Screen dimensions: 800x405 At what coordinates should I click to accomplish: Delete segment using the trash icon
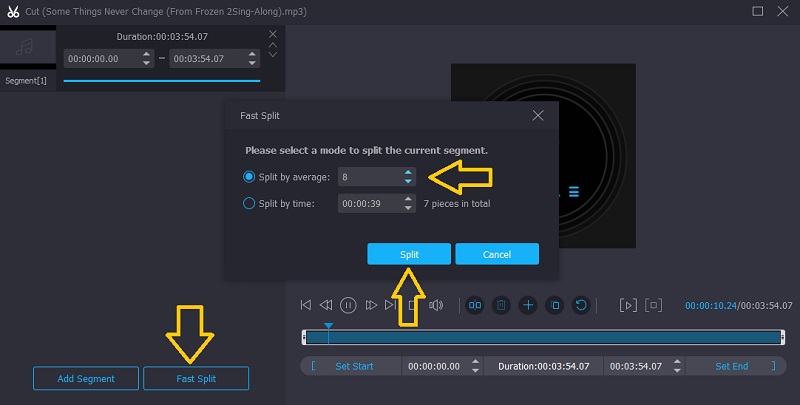(501, 305)
